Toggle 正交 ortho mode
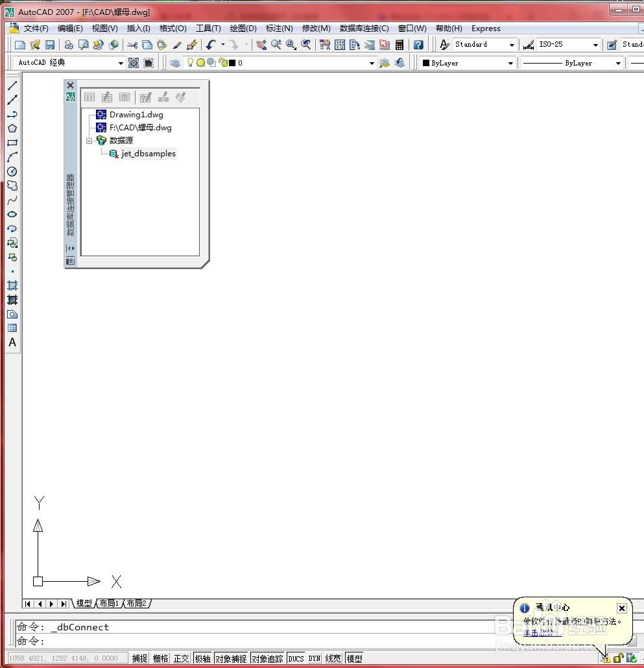Image resolution: width=644 pixels, height=668 pixels. pos(182,659)
